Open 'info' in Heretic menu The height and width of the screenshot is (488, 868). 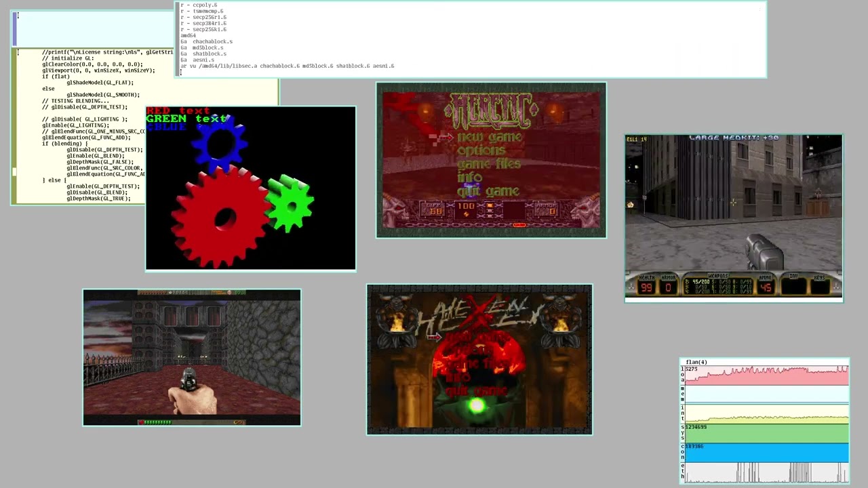tap(469, 178)
